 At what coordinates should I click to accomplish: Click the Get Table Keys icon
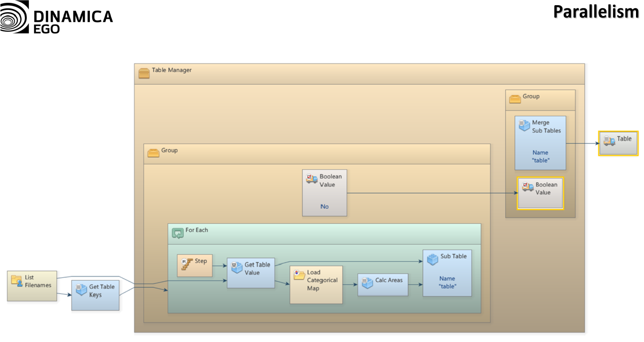[x=81, y=289]
